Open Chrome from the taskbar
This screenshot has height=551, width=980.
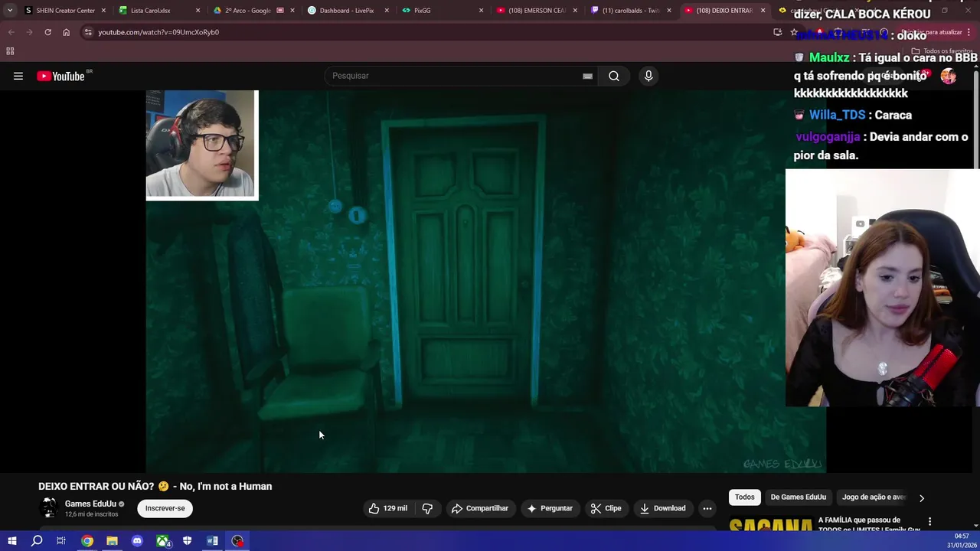point(87,541)
